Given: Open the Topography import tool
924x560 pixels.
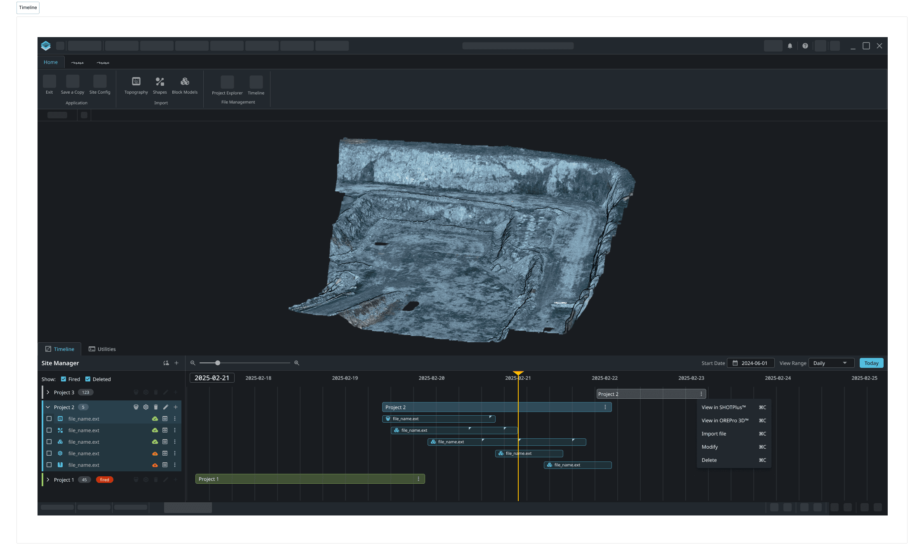Looking at the screenshot, I should 136,82.
